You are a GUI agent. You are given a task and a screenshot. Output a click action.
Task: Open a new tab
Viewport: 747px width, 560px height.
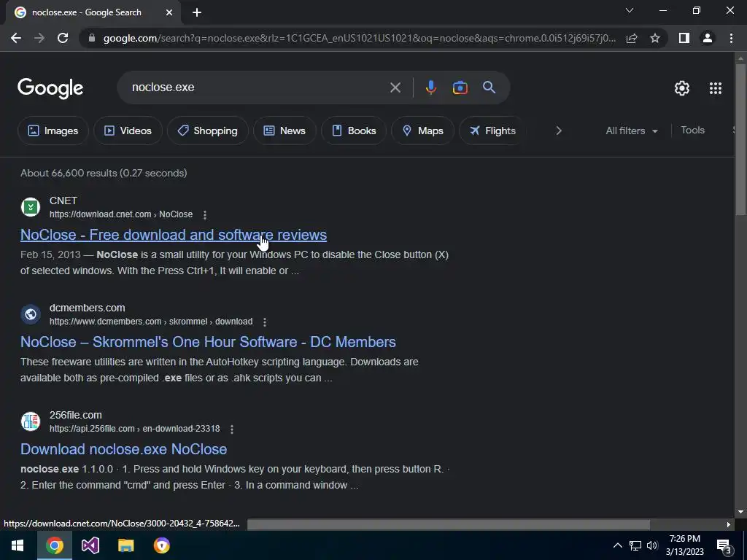(x=197, y=13)
